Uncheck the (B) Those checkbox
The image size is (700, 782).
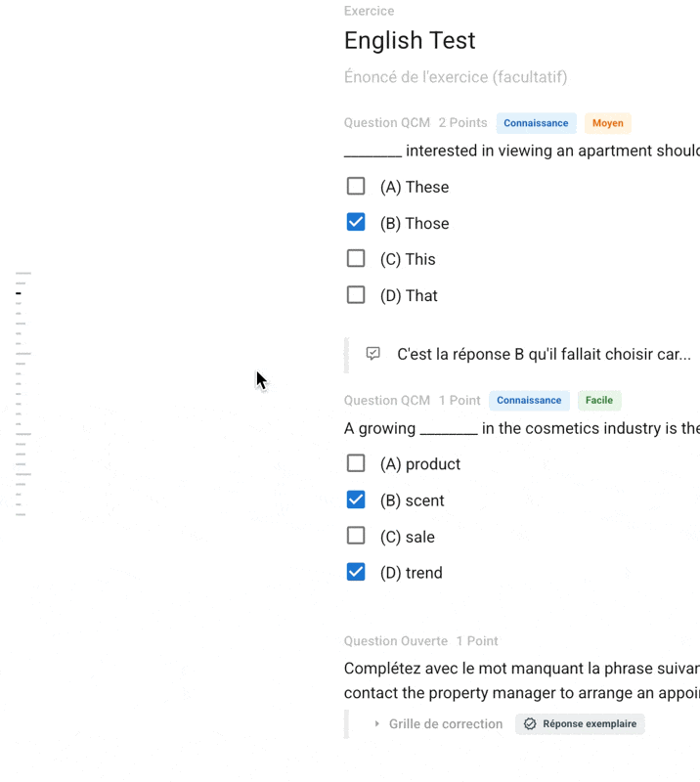(356, 223)
